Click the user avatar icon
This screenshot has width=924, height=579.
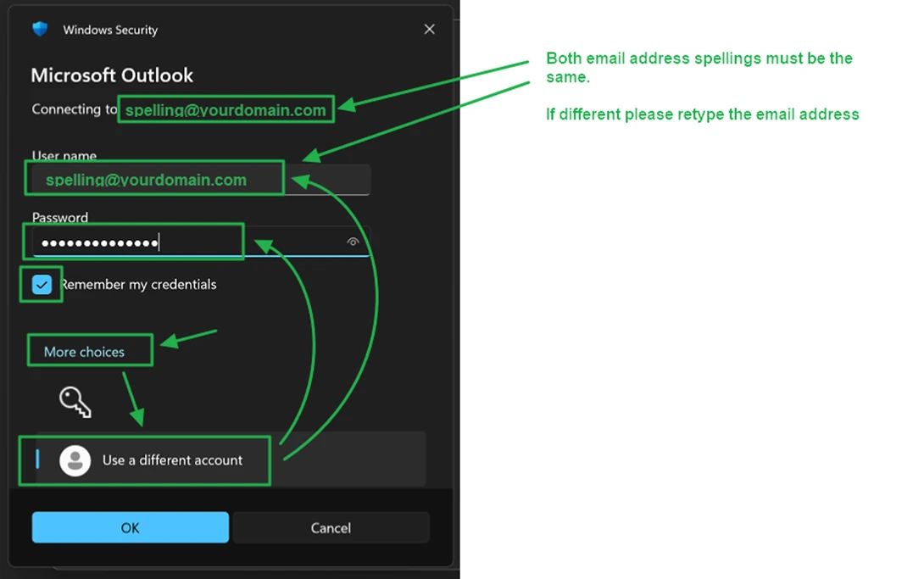(x=75, y=460)
